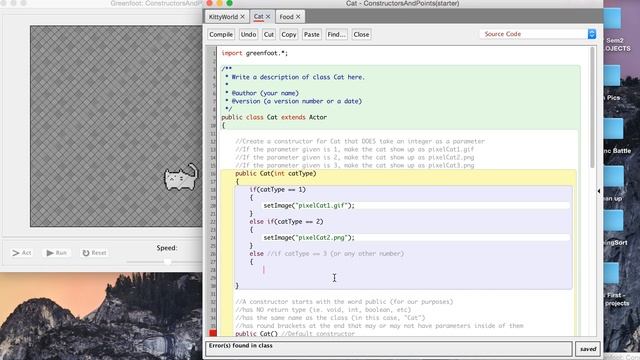The width and height of the screenshot is (640, 360).
Task: Click the 'if(catType == 1)' line
Action: 278,189
